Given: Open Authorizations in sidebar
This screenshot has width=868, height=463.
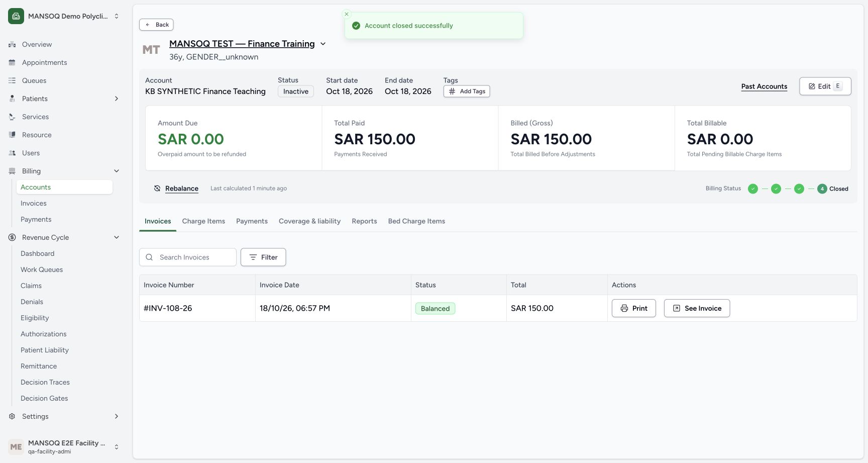Looking at the screenshot, I should 64,334.
